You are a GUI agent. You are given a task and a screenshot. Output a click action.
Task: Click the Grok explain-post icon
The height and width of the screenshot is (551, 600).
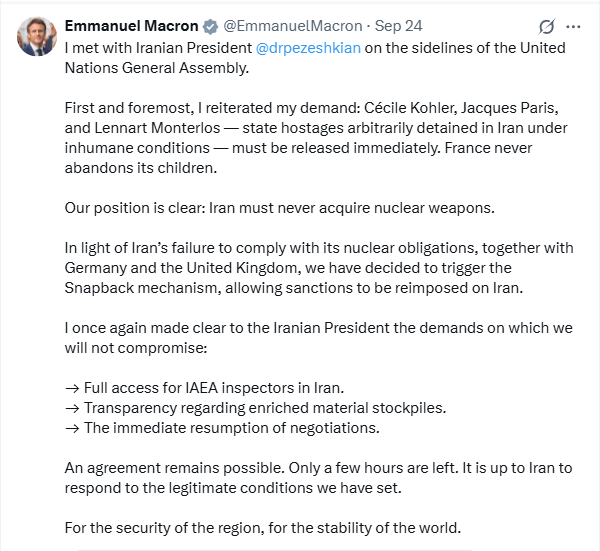click(546, 26)
